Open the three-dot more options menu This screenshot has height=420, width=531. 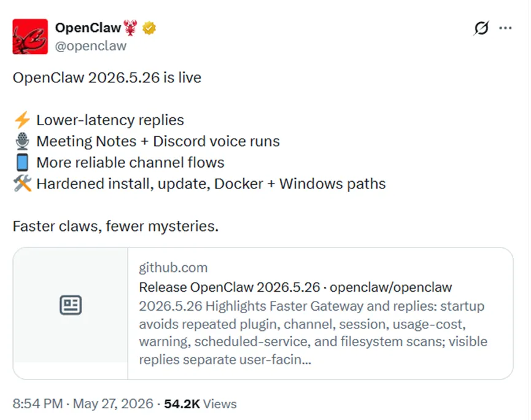pyautogui.click(x=505, y=28)
